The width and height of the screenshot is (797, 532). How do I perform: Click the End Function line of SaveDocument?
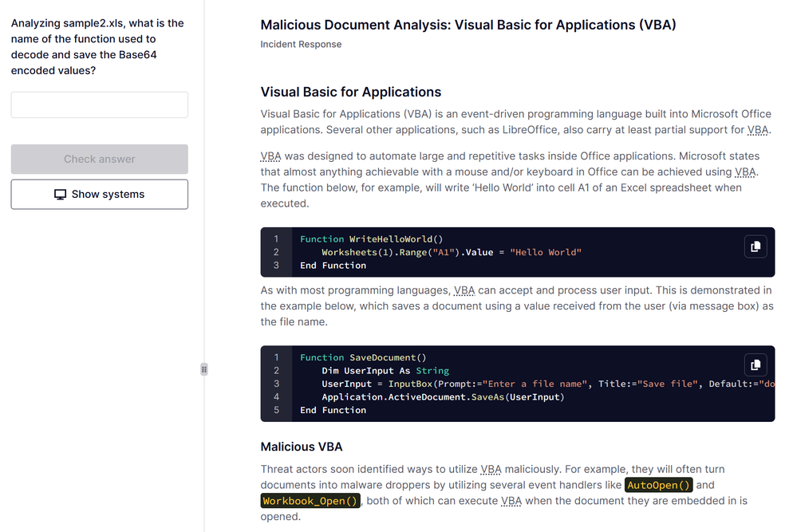333,410
